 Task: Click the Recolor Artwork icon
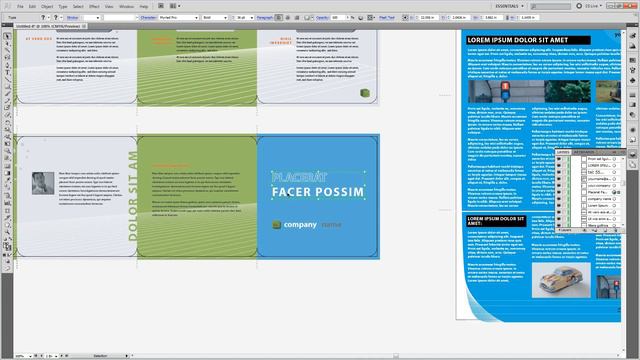pyautogui.click(x=361, y=18)
